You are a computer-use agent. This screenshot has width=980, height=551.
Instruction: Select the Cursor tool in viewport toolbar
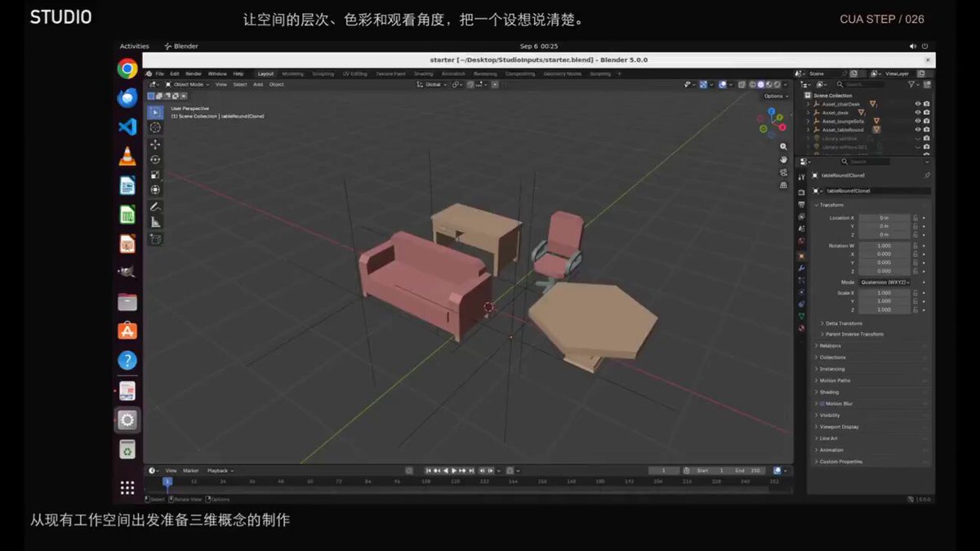tap(155, 128)
